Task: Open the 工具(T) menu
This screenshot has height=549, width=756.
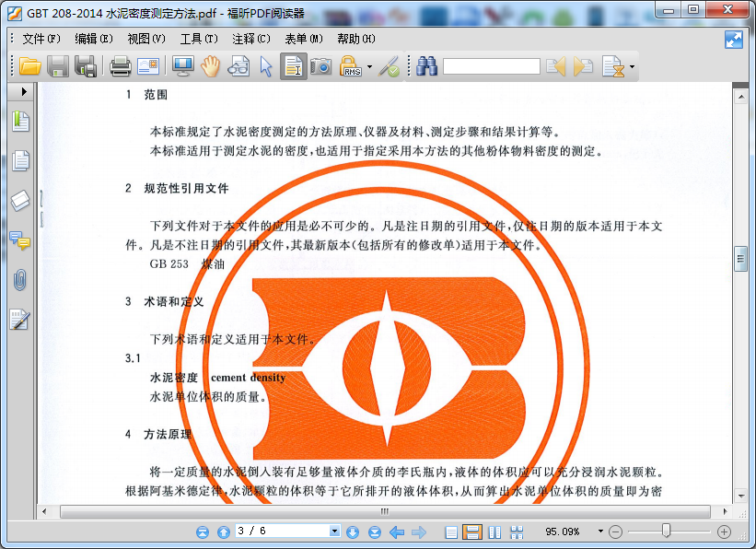Action: pos(199,39)
